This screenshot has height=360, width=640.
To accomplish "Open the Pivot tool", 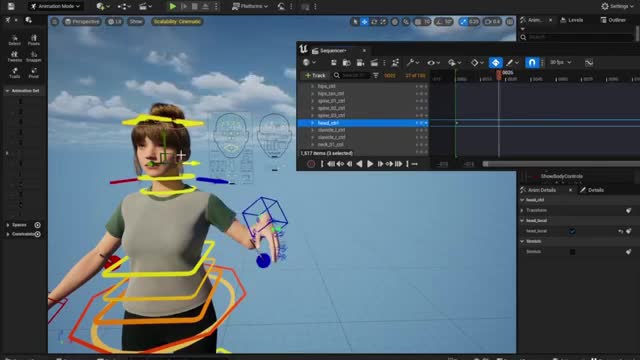I will pyautogui.click(x=34, y=73).
